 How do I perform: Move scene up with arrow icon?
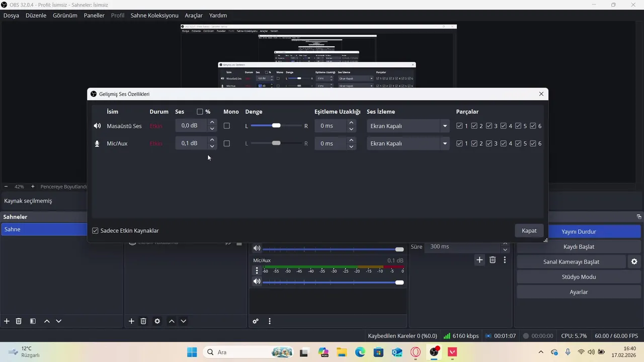click(47, 321)
